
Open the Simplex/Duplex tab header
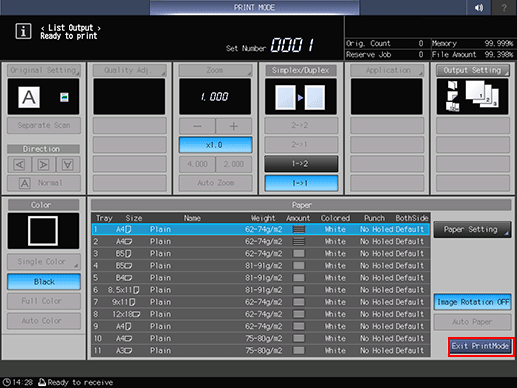(301, 70)
